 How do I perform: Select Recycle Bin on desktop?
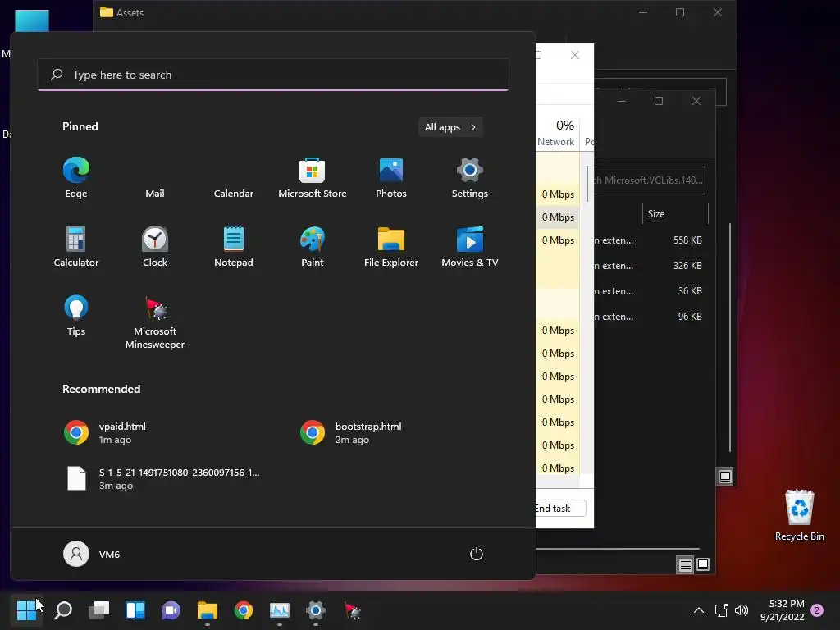pyautogui.click(x=799, y=515)
